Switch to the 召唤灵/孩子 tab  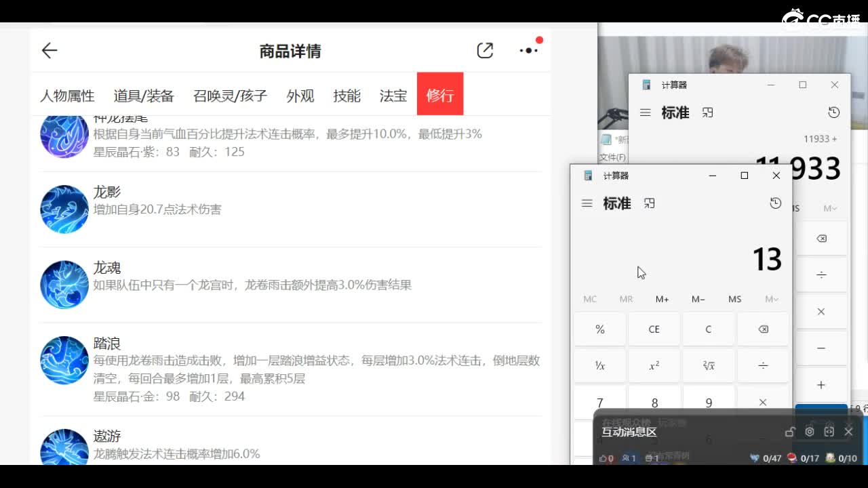(231, 96)
